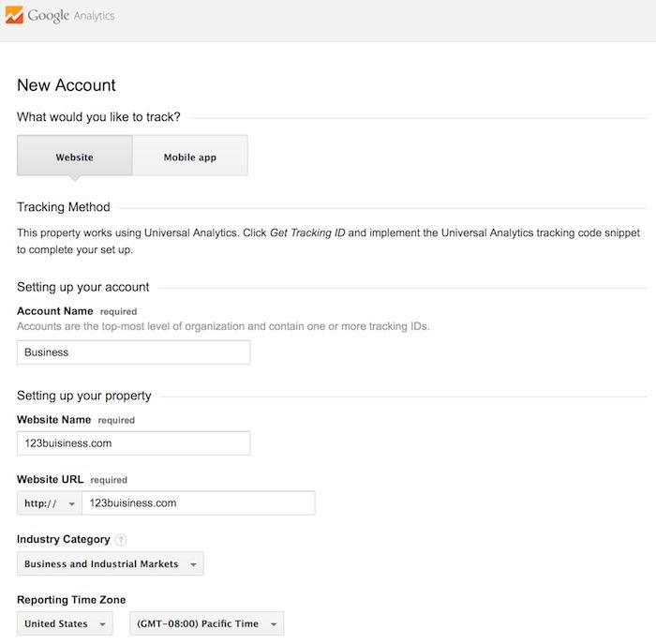Click the Reporting Time Zone label
Image resolution: width=656 pixels, height=644 pixels.
click(71, 600)
